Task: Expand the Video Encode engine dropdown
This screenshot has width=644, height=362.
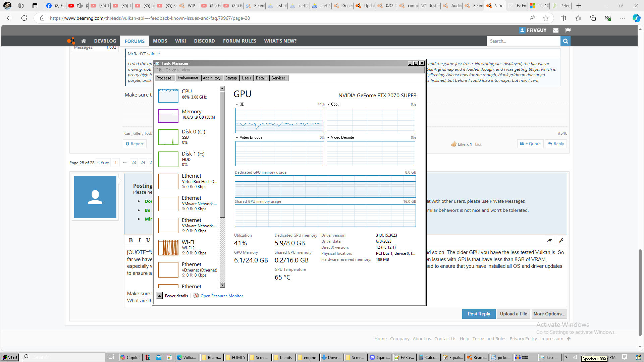Action: (237, 137)
